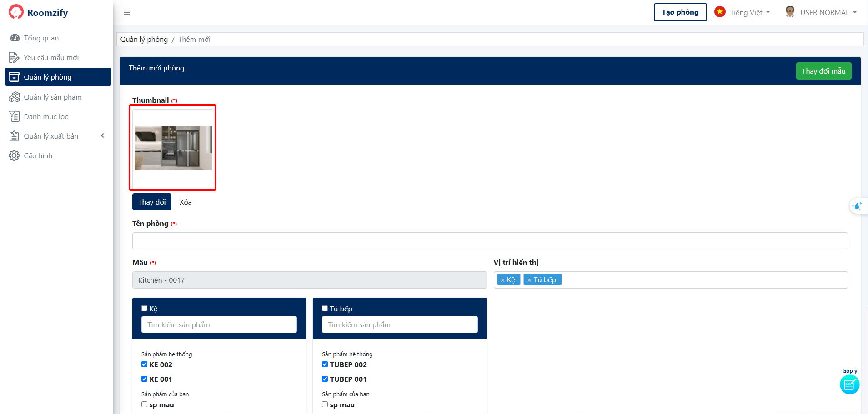The height and width of the screenshot is (414, 868).
Task: Toggle the hamburger sidebar menu icon
Action: (x=127, y=12)
